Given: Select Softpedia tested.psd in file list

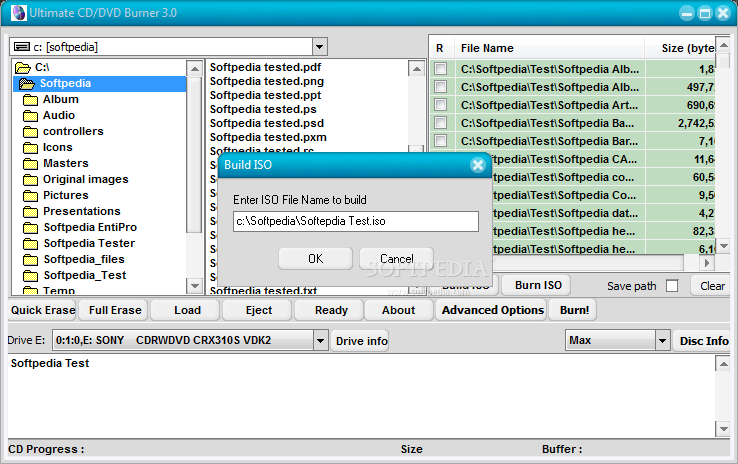Looking at the screenshot, I should [x=267, y=123].
